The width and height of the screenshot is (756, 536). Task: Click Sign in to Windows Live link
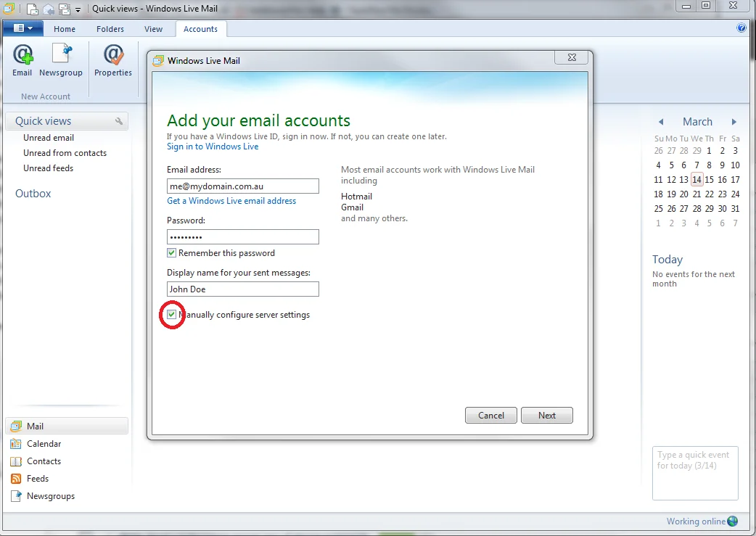(213, 147)
